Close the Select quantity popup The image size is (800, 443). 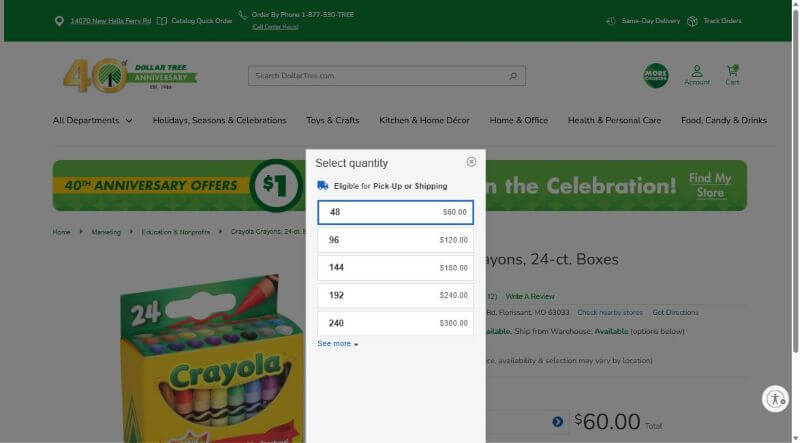click(x=471, y=162)
